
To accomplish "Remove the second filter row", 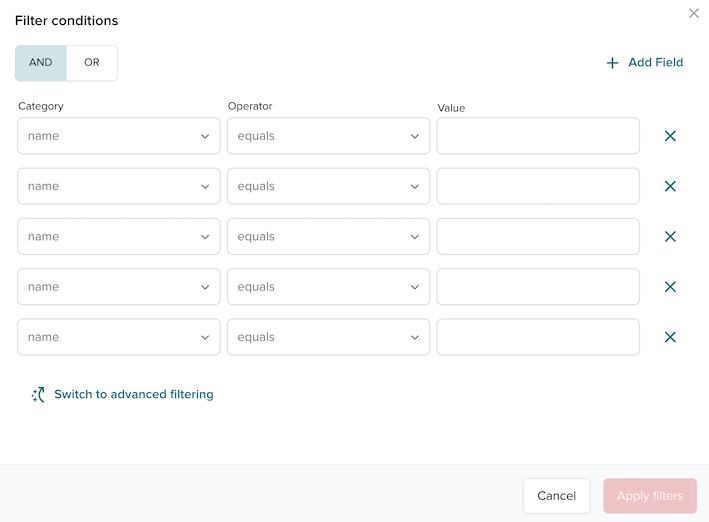I will point(670,186).
